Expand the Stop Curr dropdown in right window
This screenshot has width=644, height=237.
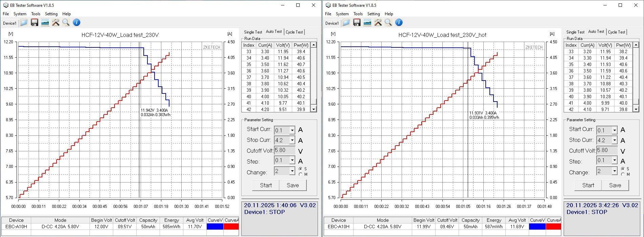pyautogui.click(x=614, y=141)
